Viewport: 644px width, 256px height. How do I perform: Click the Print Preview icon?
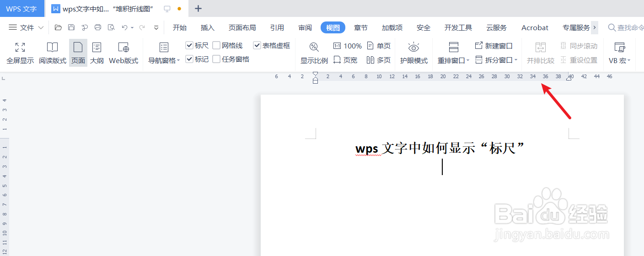pos(111,27)
